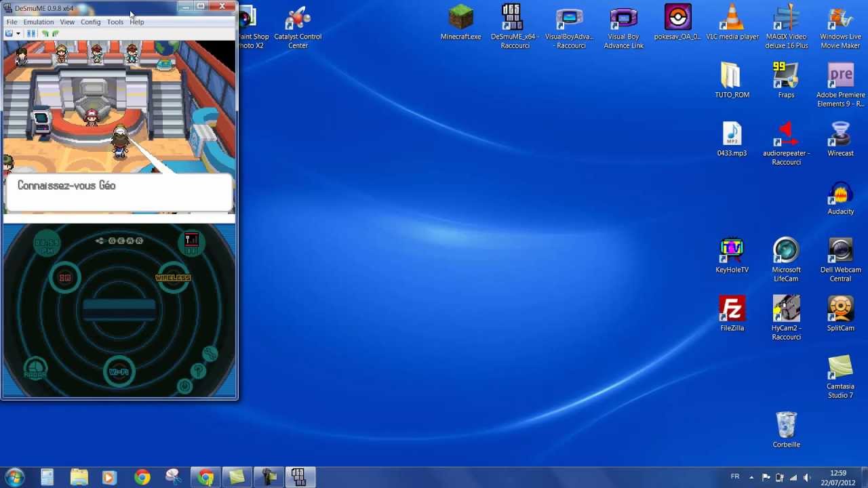Select MAGIX Video deluxe 16 Plus icon
This screenshot has height=488, width=868.
point(786,27)
